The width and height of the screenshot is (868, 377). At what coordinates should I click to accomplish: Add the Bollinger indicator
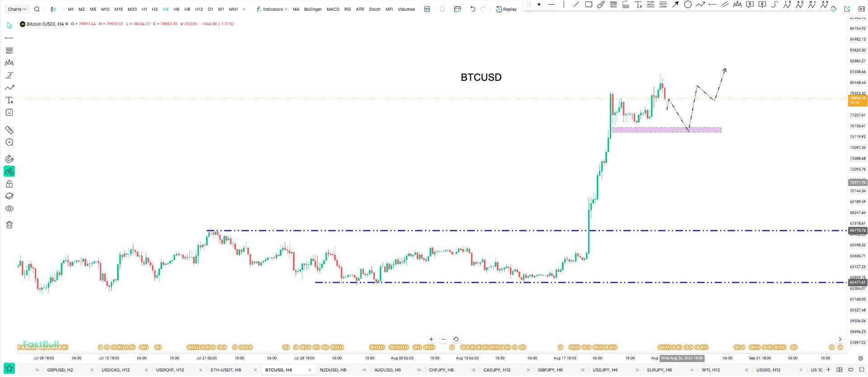coord(313,9)
